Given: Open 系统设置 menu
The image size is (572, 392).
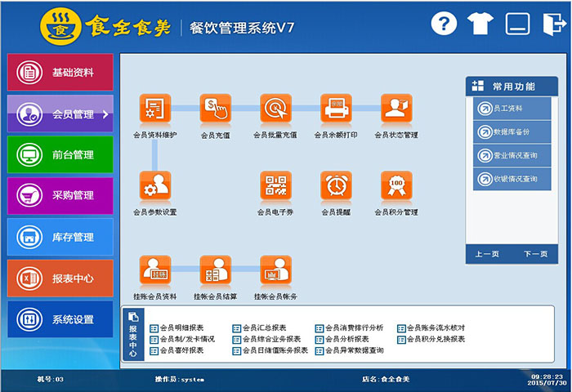Looking at the screenshot, I should [60, 319].
